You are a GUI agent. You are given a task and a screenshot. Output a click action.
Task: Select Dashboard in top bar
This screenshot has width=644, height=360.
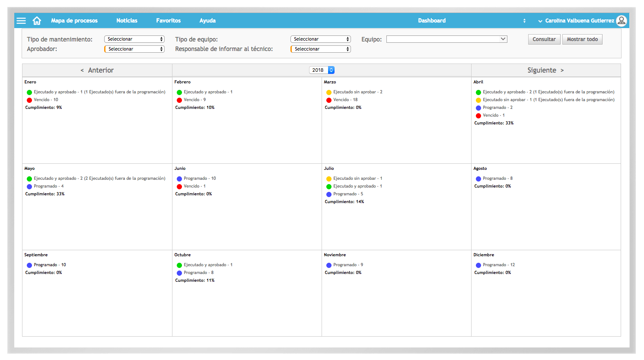point(432,20)
